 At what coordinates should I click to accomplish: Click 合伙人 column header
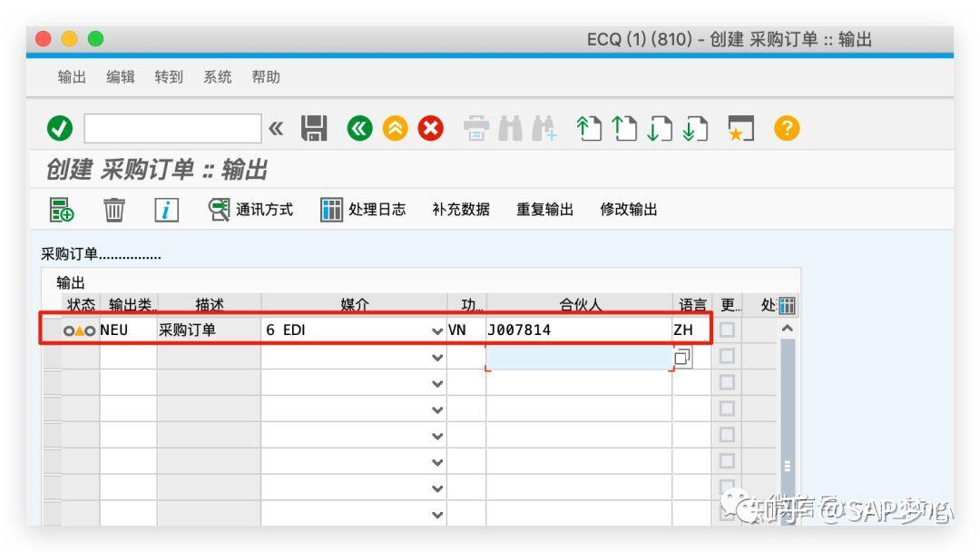[x=579, y=304]
